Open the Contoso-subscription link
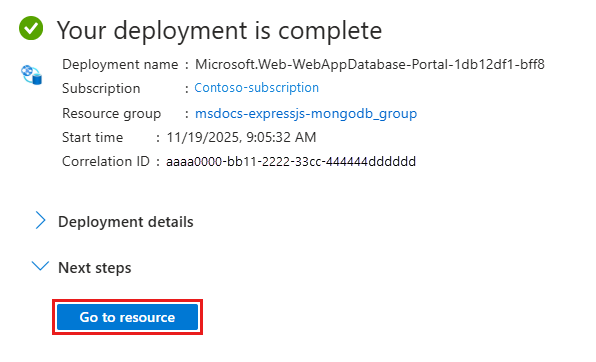This screenshot has height=362, width=596. [x=257, y=88]
